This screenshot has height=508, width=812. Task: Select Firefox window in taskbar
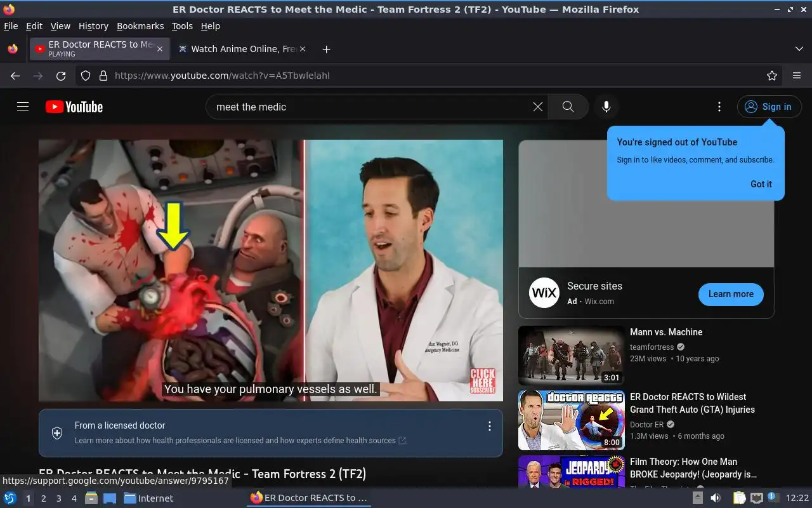(x=309, y=498)
